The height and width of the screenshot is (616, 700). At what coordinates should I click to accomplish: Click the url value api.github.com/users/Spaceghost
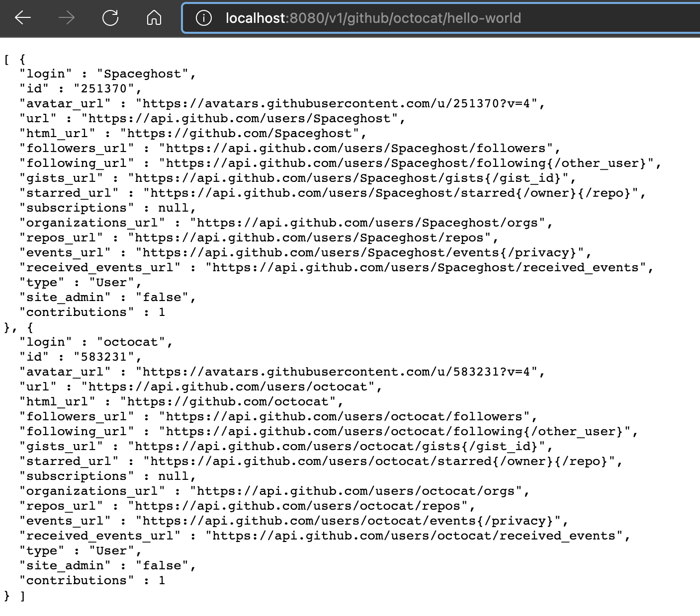tap(240, 119)
